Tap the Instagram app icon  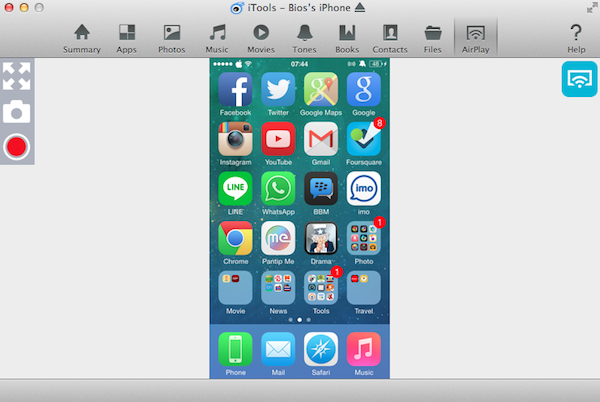[x=235, y=139]
